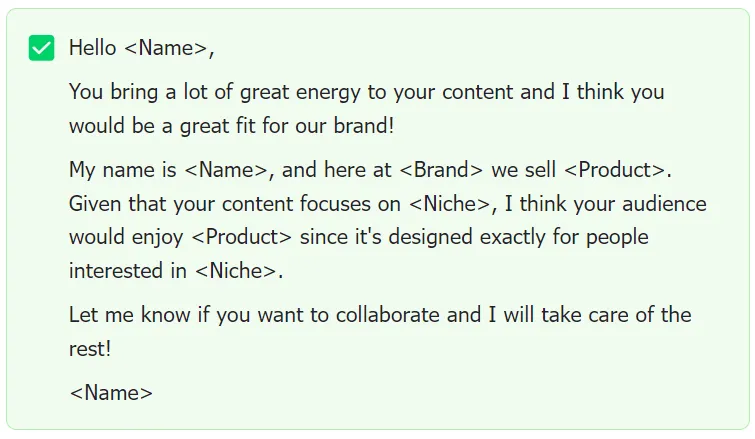The width and height of the screenshot is (755, 439).
Task: Select the <Product> placeholder after 'would enjoy'
Action: coord(242,237)
